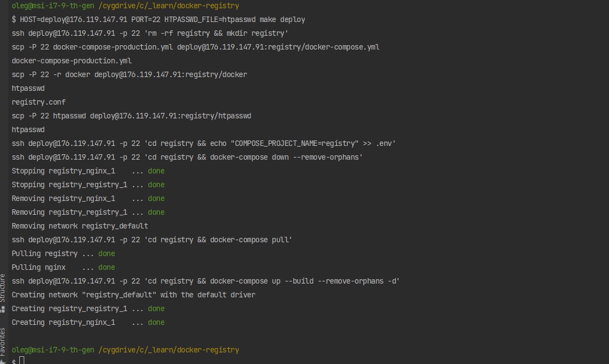Image resolution: width=609 pixels, height=364 pixels.
Task: Click 'done' beside Removing registry_nginx_1
Action: (x=156, y=198)
